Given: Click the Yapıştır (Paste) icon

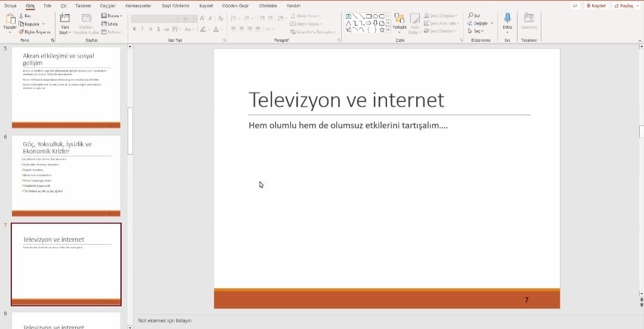Looking at the screenshot, I should coord(10,19).
